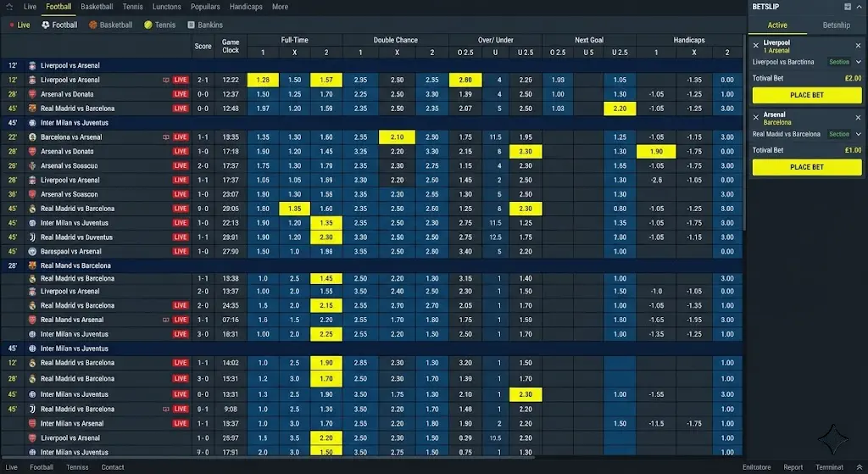Open stream icon in Real Mand vs Arsenal row
This screenshot has height=474, width=868.
pyautogui.click(x=165, y=320)
